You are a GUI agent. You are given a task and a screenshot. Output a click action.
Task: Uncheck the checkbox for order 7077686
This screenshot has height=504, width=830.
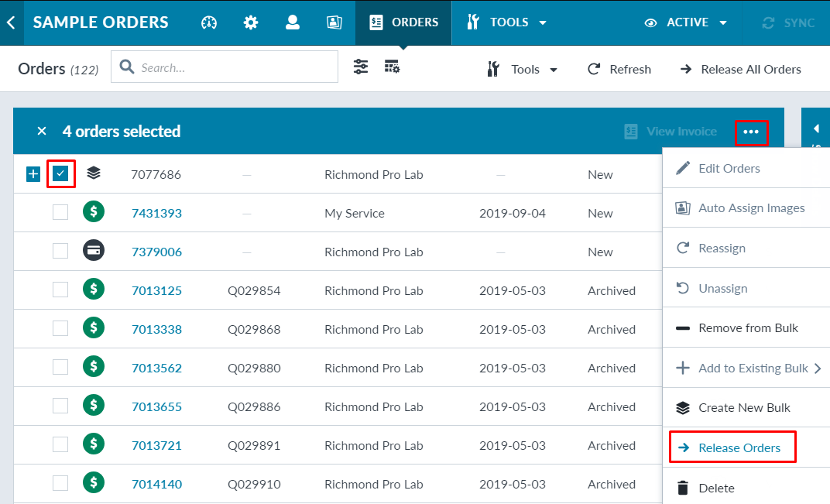tap(60, 173)
